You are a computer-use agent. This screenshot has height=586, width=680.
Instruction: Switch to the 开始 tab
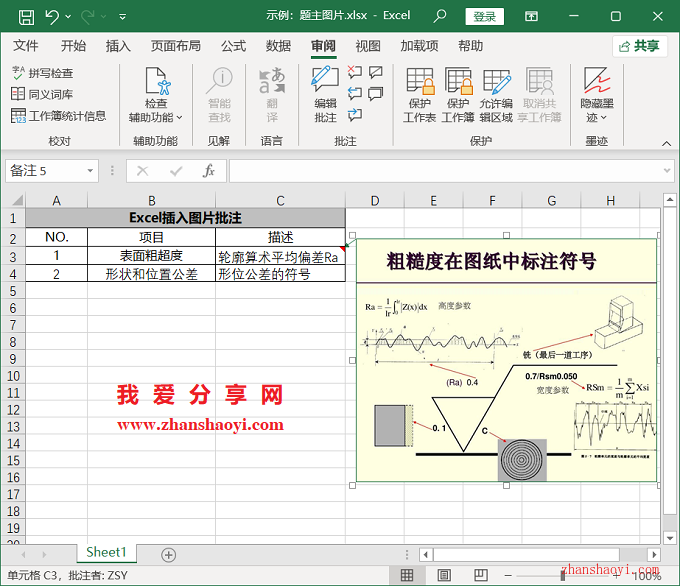pyautogui.click(x=73, y=46)
